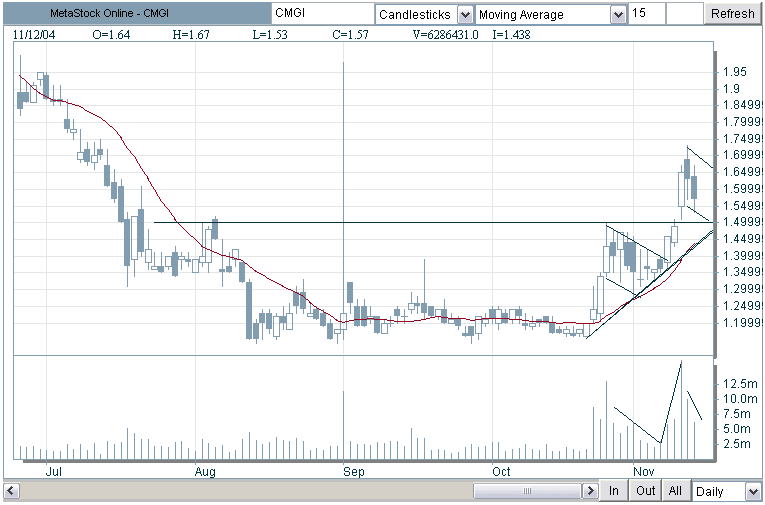
Task: Click the 1.9 price axis label
Action: [x=731, y=89]
